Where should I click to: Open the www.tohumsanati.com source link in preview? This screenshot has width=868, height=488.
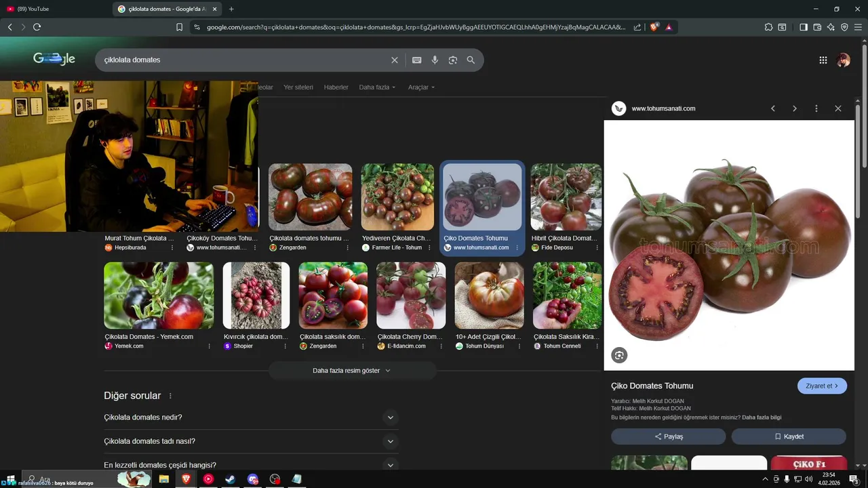pos(663,108)
